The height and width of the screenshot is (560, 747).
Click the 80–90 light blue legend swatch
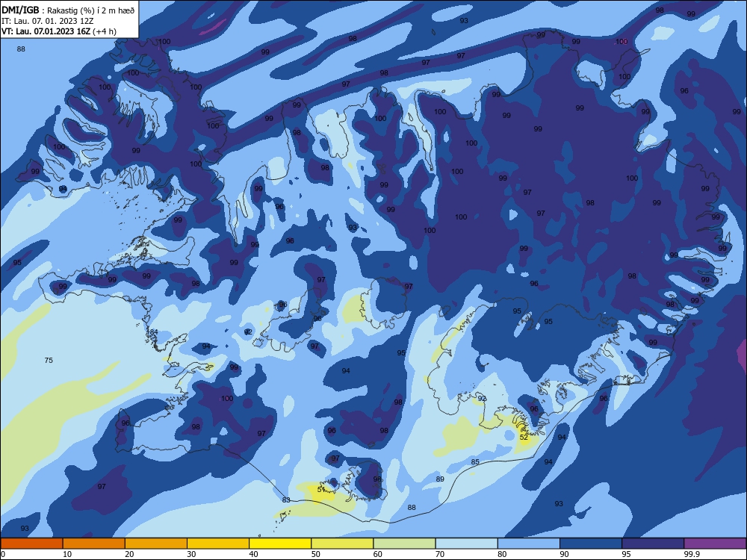pos(529,544)
